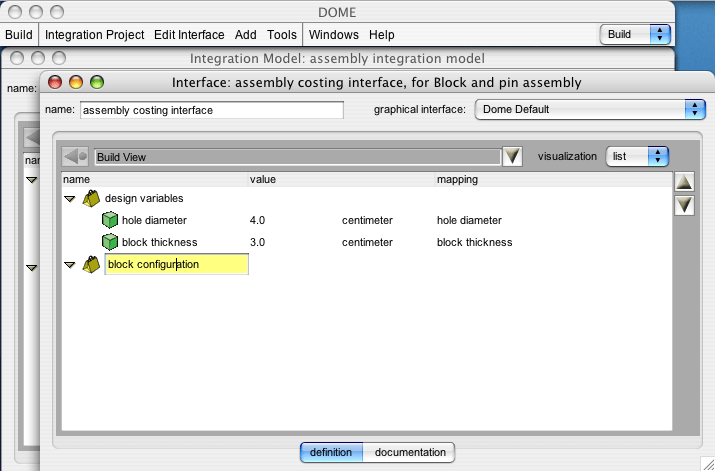Toggle the lower disclosure triangle in the Integration Model window
The width and height of the screenshot is (715, 471).
31,268
